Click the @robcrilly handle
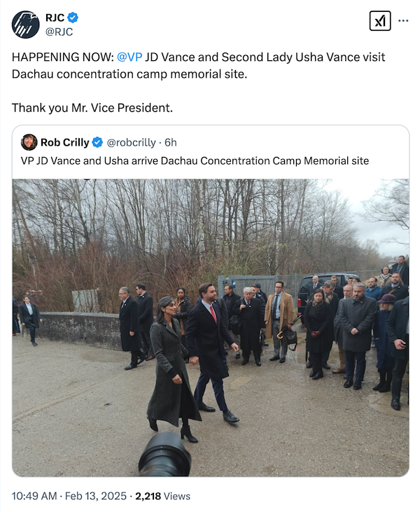 tap(131, 142)
